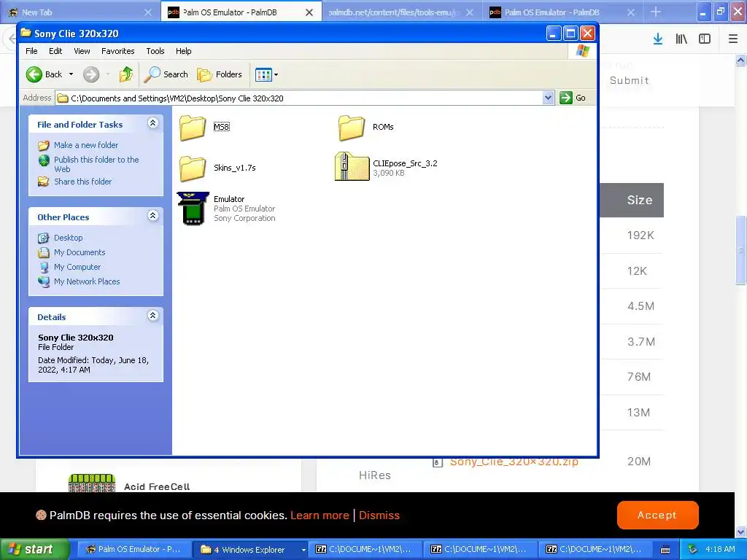Select the CLIEpose_Src_3.2 zip archive icon
This screenshot has height=560, width=747.
pos(352,166)
